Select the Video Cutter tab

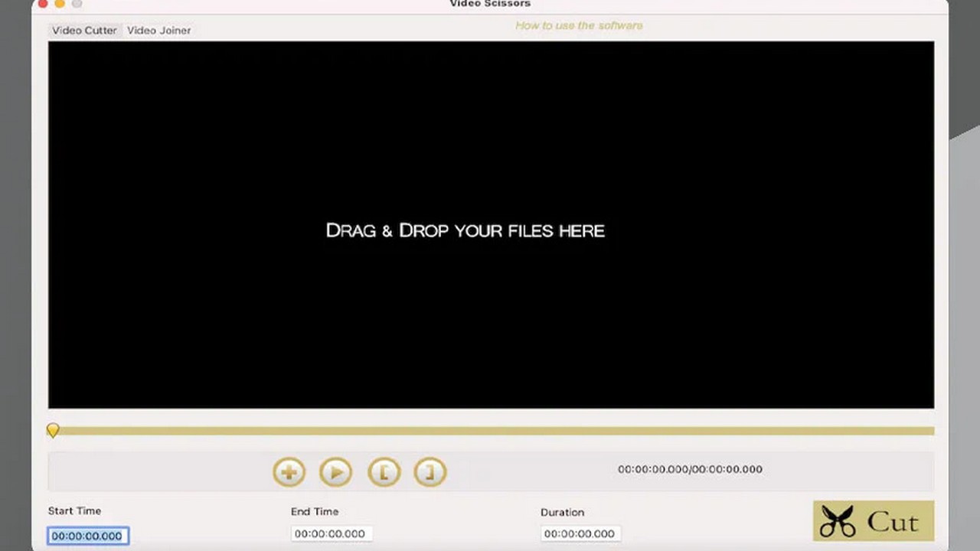click(84, 31)
